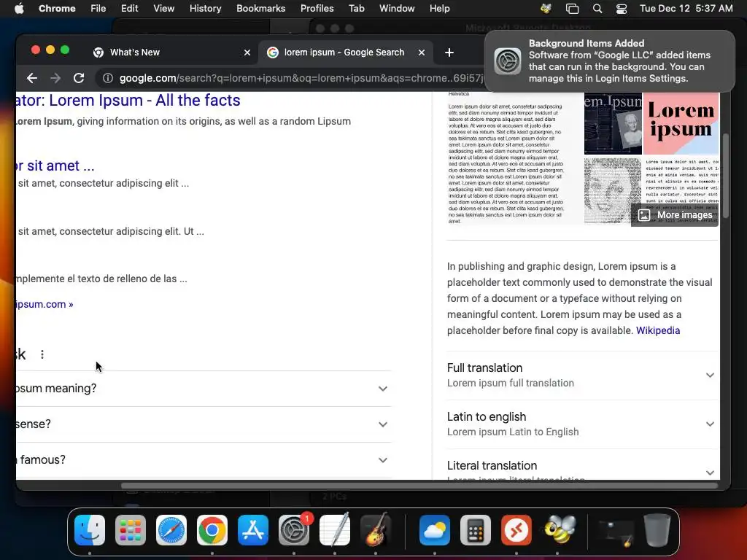This screenshot has width=747, height=560.
Task: Open the bee app in the Dock
Action: click(560, 529)
